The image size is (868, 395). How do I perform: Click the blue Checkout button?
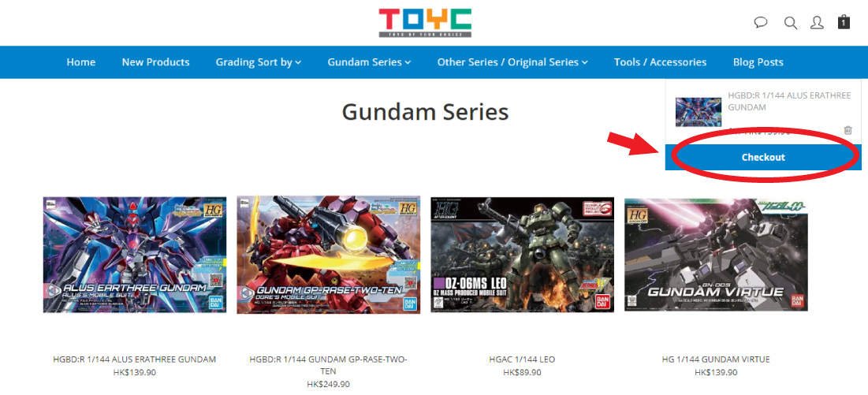point(763,157)
